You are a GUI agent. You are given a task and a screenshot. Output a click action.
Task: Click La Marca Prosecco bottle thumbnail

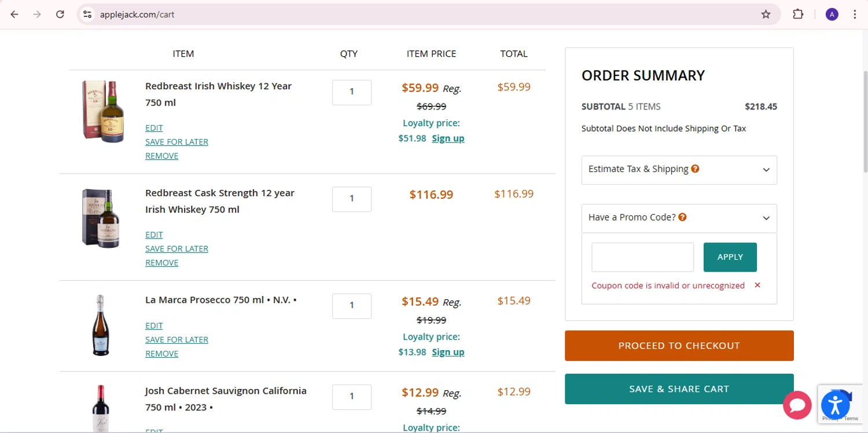pyautogui.click(x=101, y=325)
